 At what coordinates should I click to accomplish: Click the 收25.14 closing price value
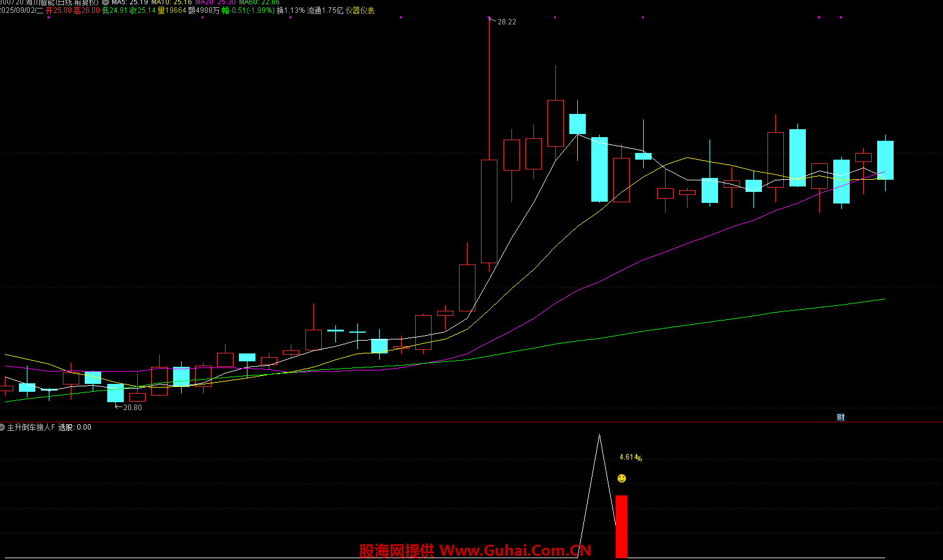143,10
